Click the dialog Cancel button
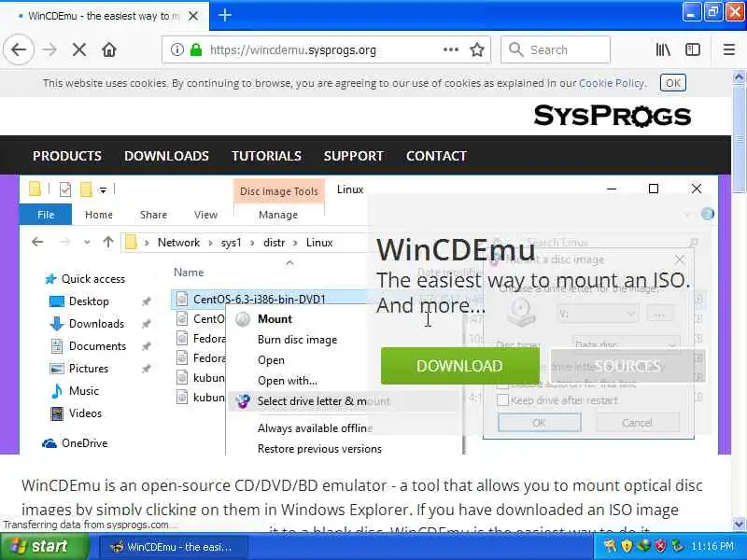The width and height of the screenshot is (747, 560). coord(637,423)
